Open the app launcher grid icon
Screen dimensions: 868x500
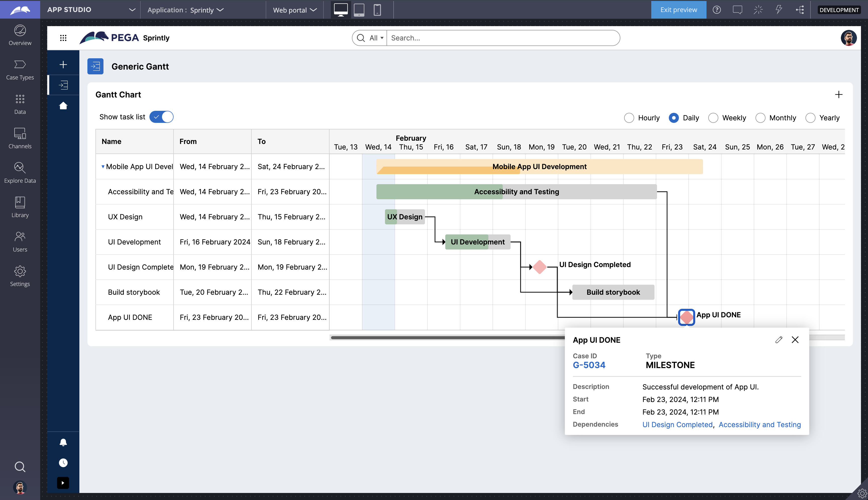pos(63,38)
